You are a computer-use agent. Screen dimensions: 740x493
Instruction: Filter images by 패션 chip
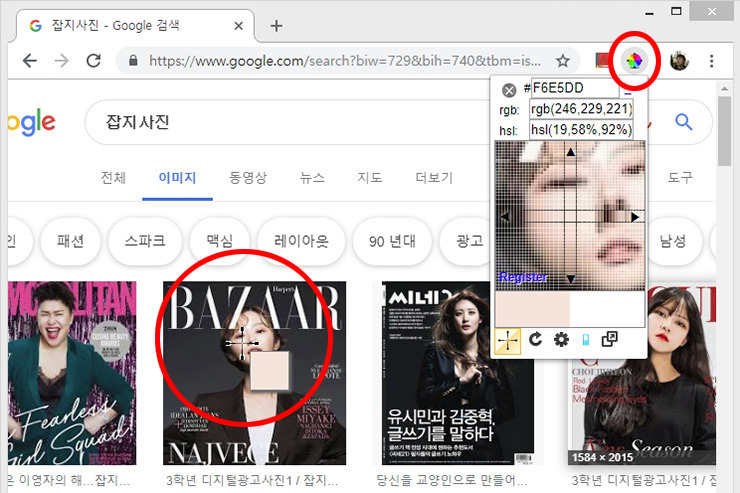[x=70, y=242]
